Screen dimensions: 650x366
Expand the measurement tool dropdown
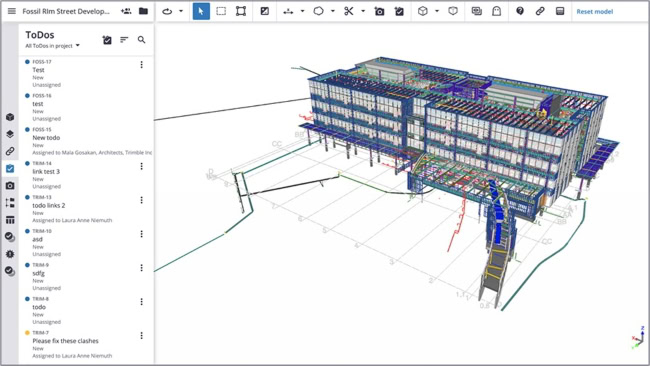(x=302, y=11)
